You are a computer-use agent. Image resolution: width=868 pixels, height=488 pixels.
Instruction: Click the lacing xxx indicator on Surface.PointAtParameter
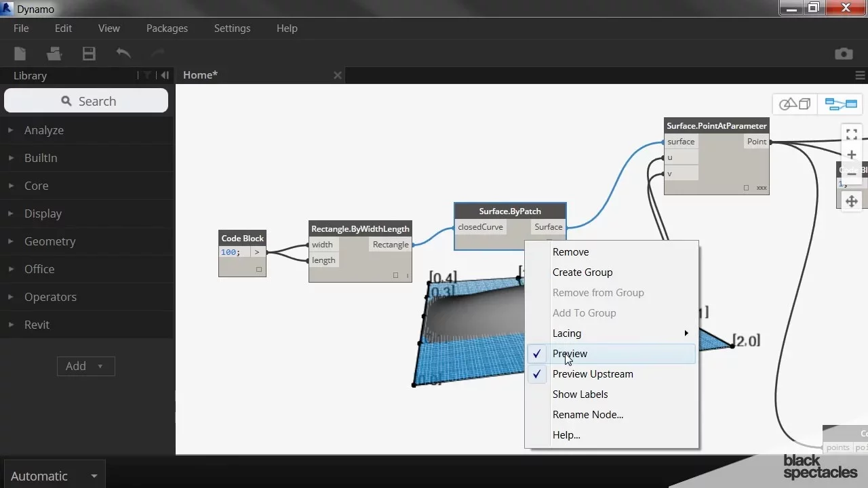coord(762,188)
